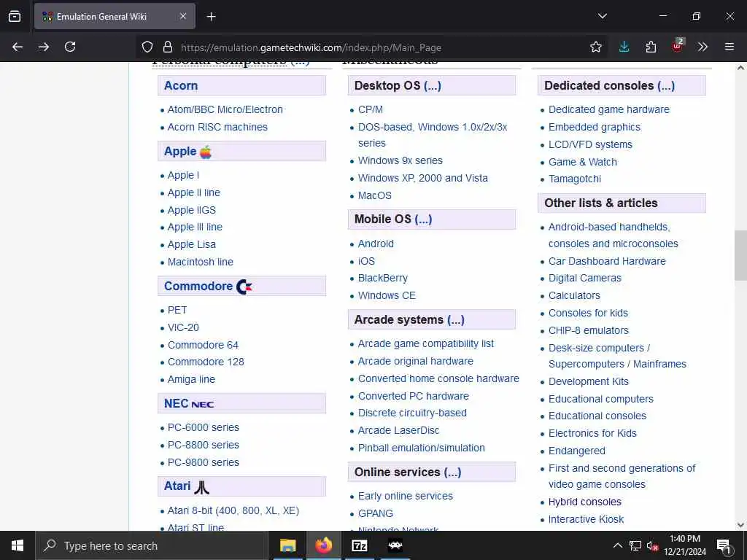Open the CHIP-8 emulators link
The width and height of the screenshot is (747, 560).
click(x=589, y=330)
